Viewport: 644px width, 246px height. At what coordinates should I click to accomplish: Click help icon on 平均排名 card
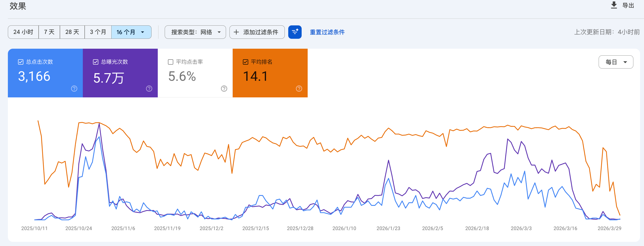pyautogui.click(x=299, y=89)
